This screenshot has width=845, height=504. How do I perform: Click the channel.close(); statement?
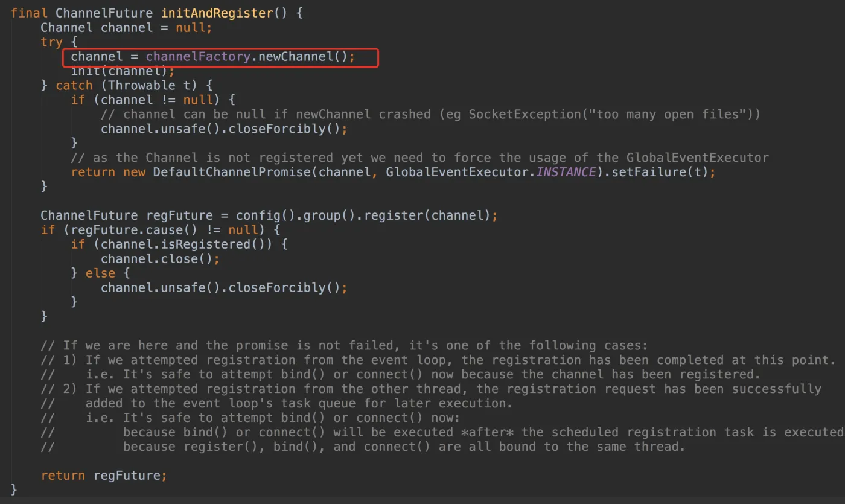(x=160, y=259)
